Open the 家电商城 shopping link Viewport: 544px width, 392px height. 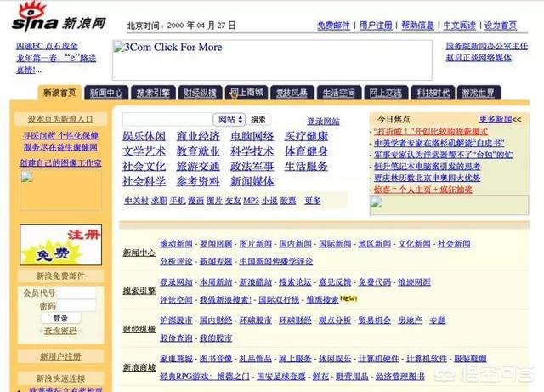176,358
